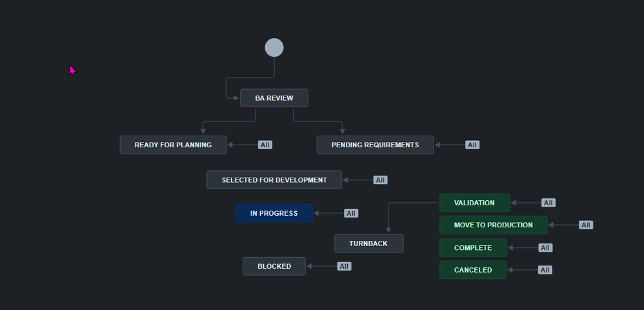Screen dimensions: 644x310
Task: Select the blue IN PROGRESS status
Action: tap(274, 213)
